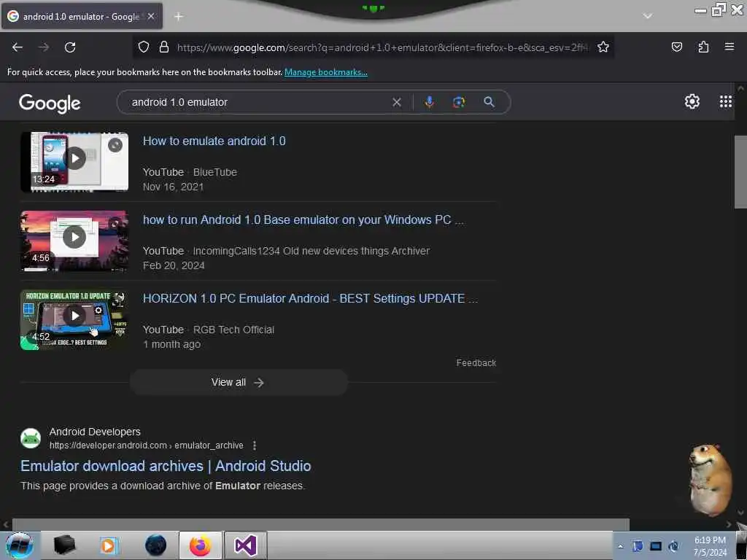Click the Google logo

[x=50, y=103]
